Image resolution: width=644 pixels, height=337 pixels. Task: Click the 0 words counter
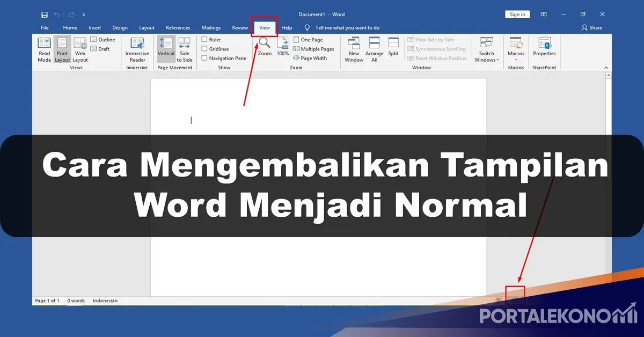[x=76, y=301]
